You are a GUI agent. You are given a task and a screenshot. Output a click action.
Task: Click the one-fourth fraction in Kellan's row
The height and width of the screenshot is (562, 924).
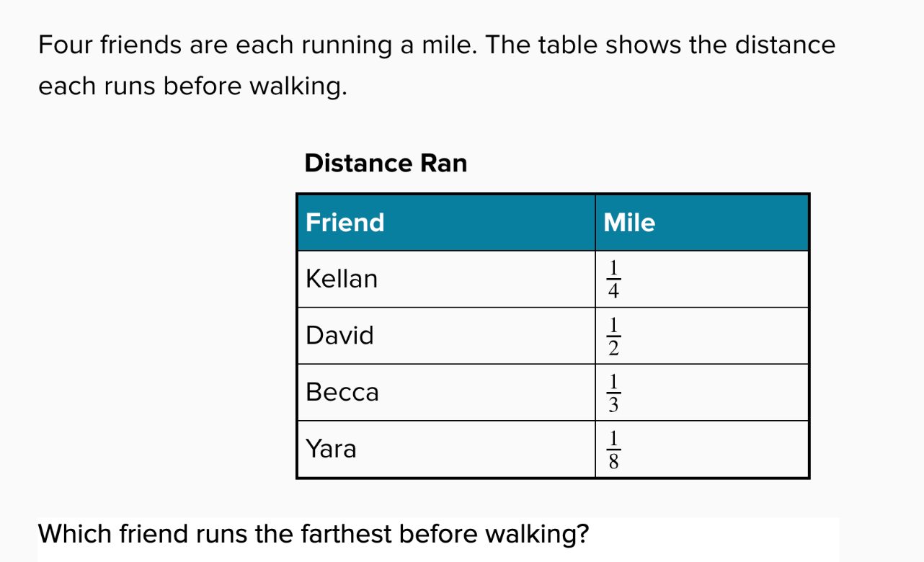coord(613,280)
